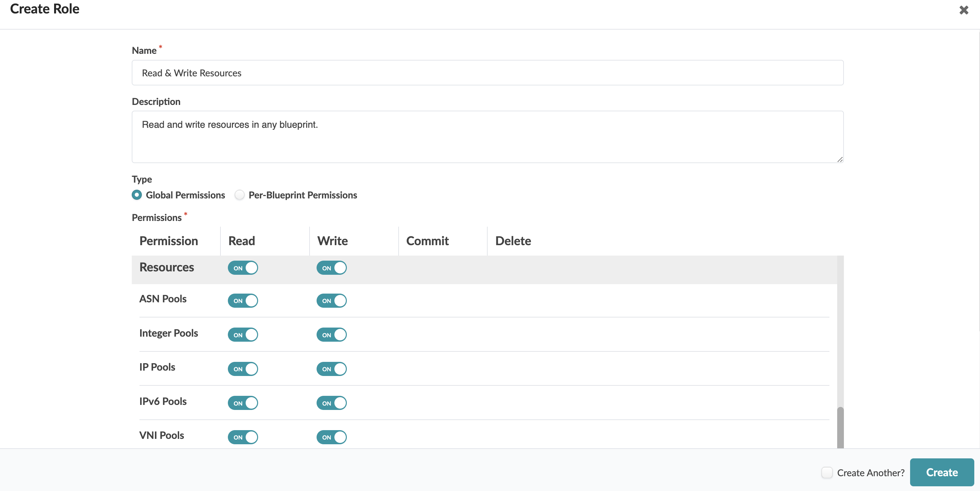This screenshot has height=491, width=980.
Task: Toggle IPv6 Pools Read switch
Action: pos(243,403)
